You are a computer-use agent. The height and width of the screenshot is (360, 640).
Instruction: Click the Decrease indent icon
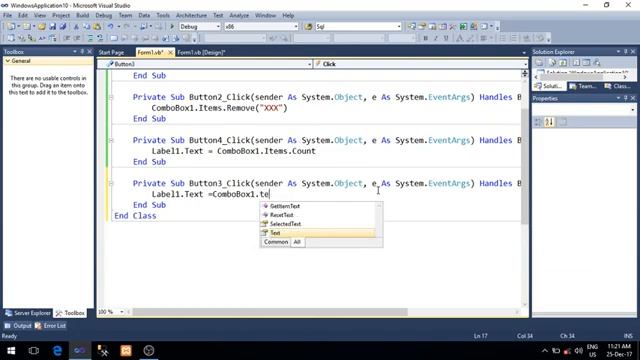[x=66, y=38]
